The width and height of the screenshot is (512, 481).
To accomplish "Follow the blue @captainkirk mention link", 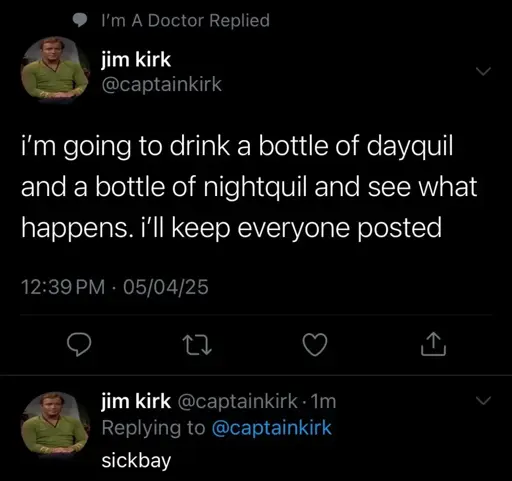I will pos(272,428).
